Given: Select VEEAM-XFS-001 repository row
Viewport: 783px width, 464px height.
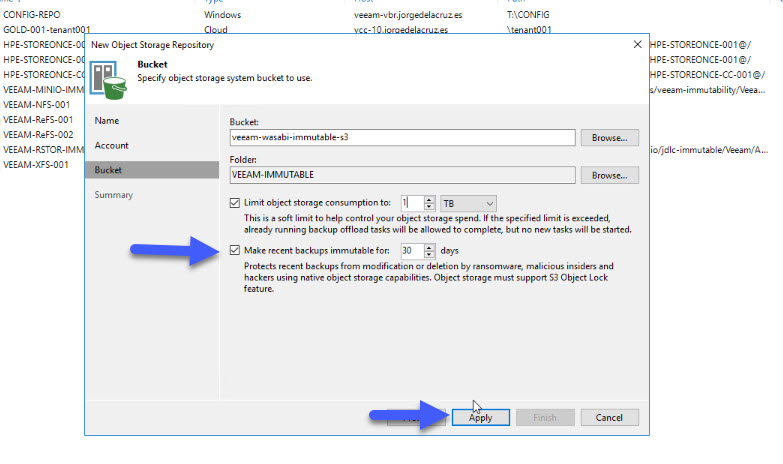Looking at the screenshot, I should (x=35, y=165).
